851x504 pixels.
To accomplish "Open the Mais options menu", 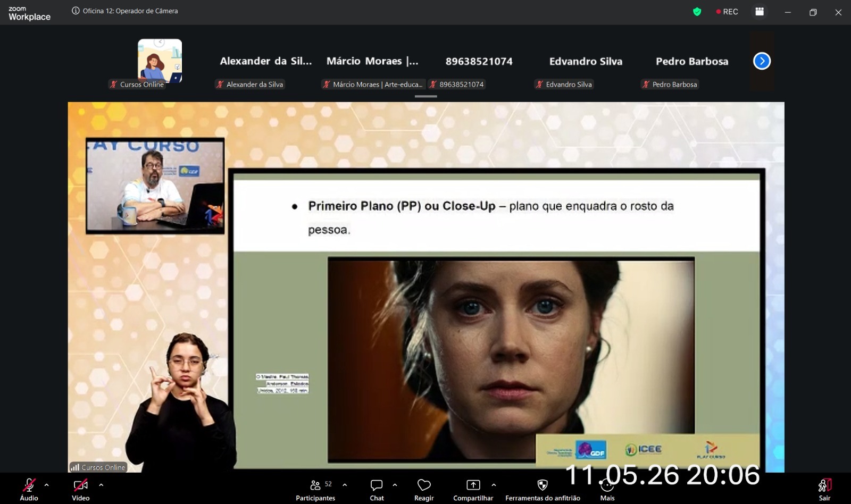I will click(x=607, y=489).
